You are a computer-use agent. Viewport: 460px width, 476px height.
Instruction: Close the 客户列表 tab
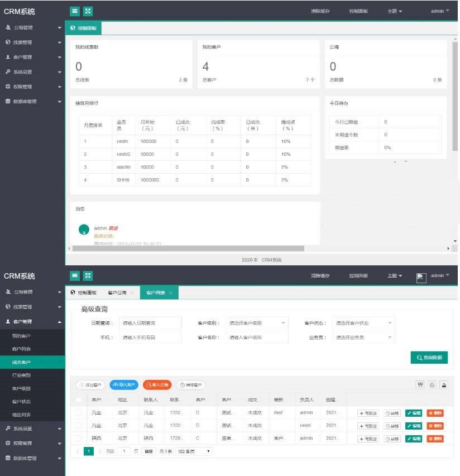pyautogui.click(x=170, y=293)
